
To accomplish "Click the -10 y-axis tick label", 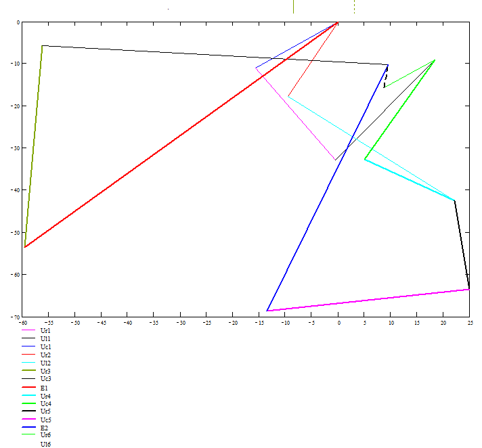I will point(15,64).
